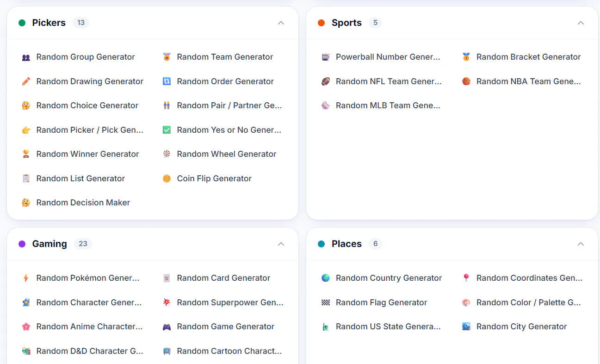The image size is (600, 364).
Task: Click the pin icon beside Random Coordinates Generator
Action: click(466, 278)
